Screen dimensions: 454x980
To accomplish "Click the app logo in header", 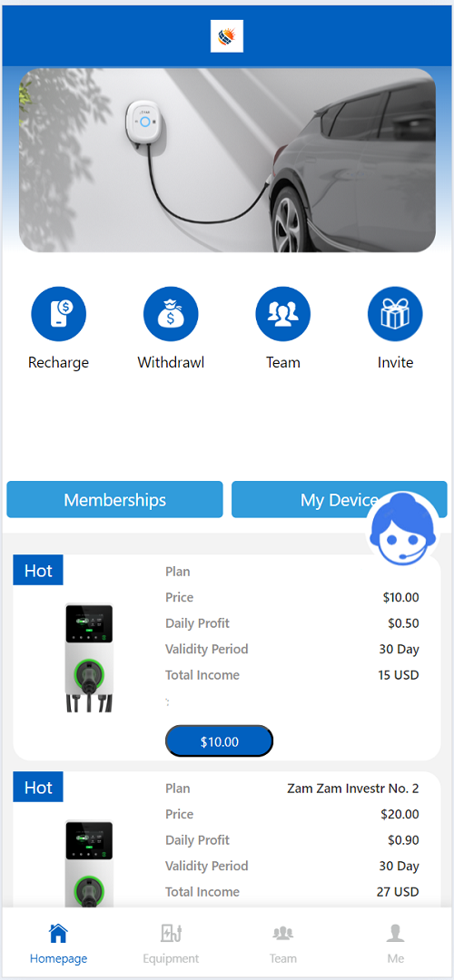I will click(x=226, y=36).
